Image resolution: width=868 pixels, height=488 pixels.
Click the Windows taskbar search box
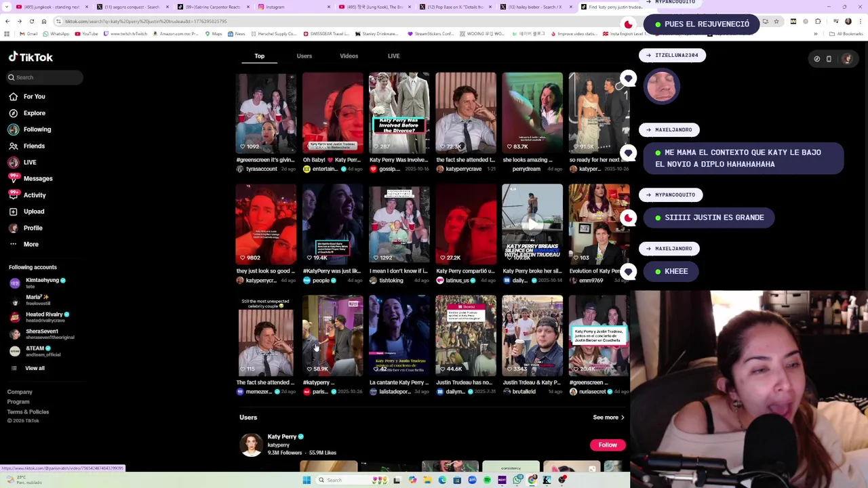coord(351,480)
